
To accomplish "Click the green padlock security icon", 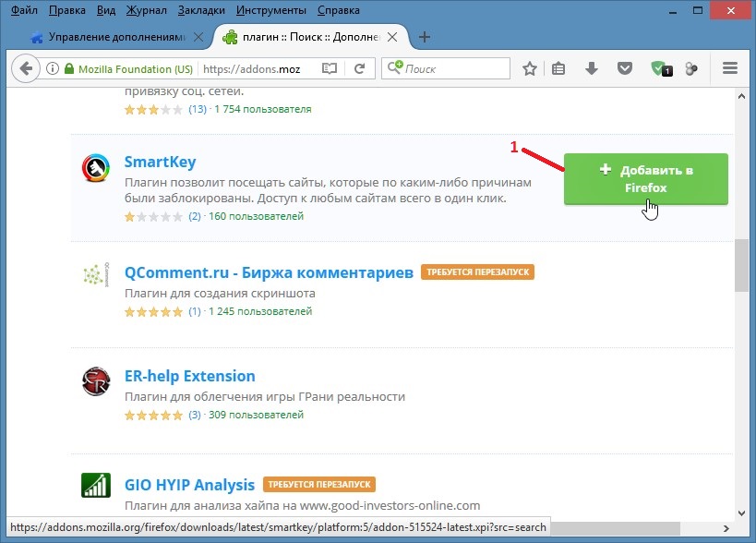I will (x=69, y=68).
